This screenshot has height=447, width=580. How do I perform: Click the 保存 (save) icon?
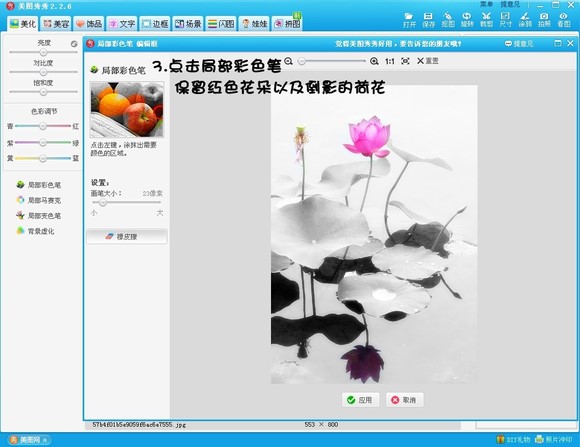point(428,16)
